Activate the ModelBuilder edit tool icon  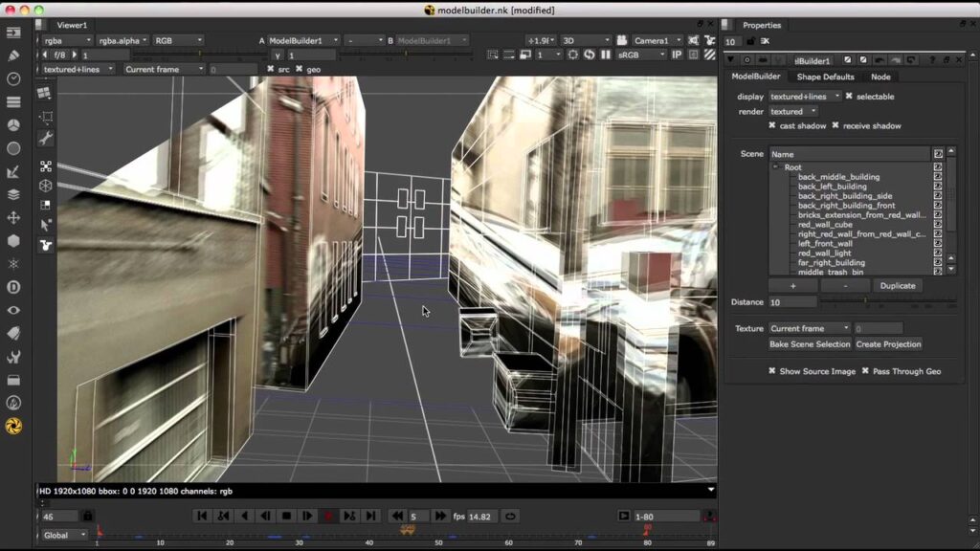[x=46, y=246]
